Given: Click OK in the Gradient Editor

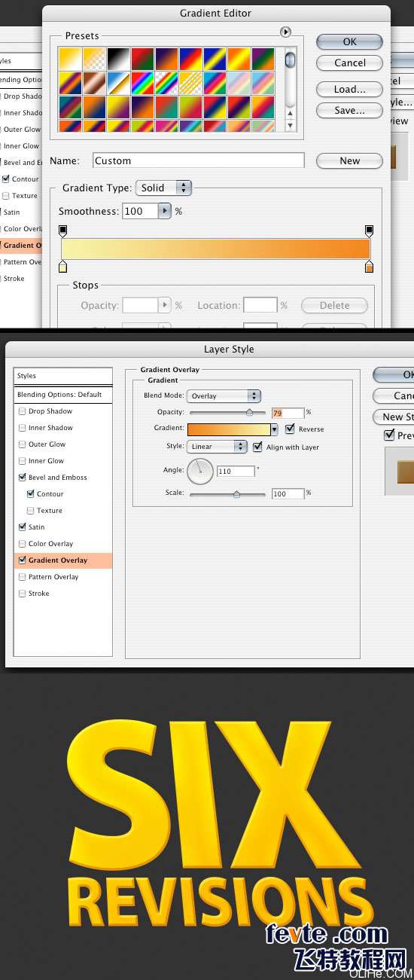Looking at the screenshot, I should tap(350, 41).
